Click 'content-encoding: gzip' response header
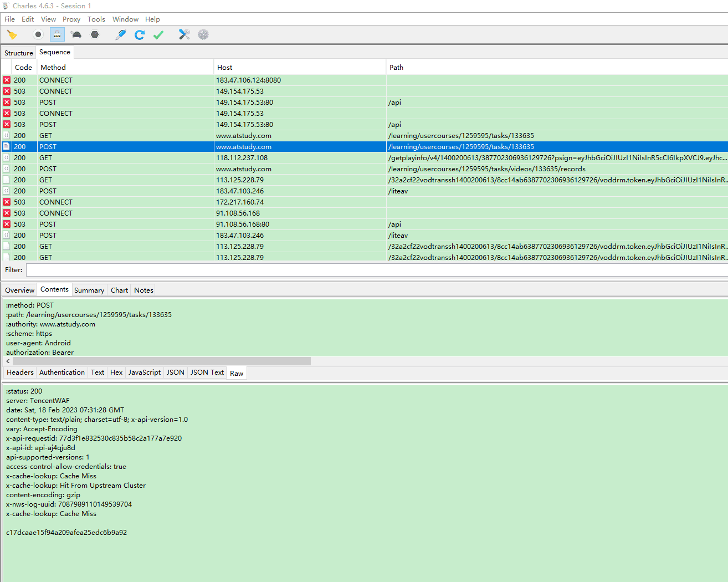The height and width of the screenshot is (582, 728). [43, 494]
